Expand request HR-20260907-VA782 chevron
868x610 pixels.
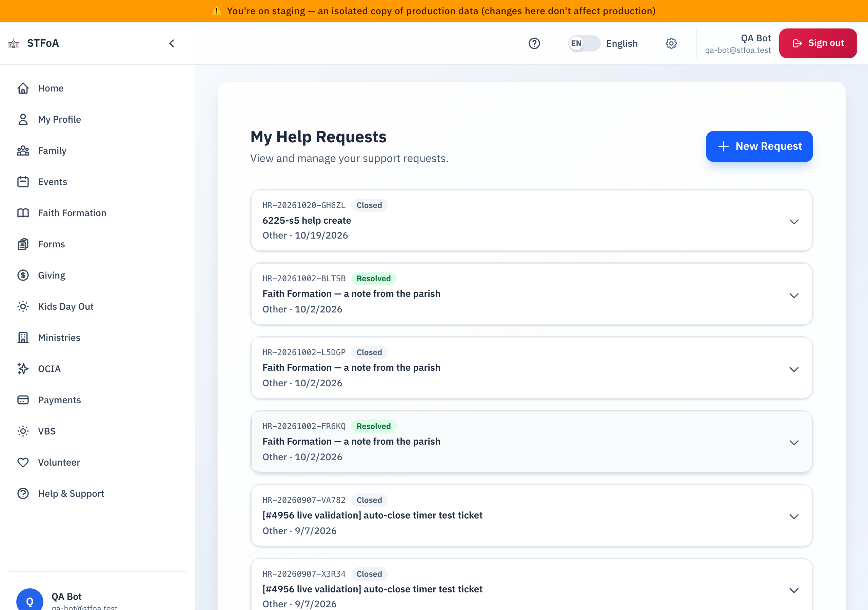coord(794,516)
